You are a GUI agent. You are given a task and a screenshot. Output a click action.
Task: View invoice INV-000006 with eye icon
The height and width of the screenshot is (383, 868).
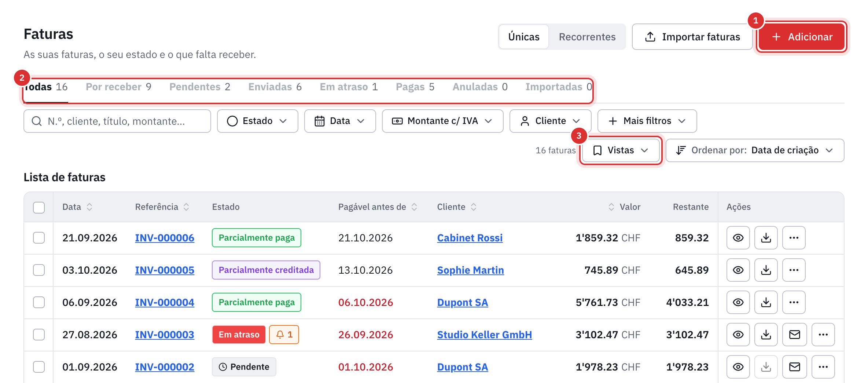click(738, 238)
